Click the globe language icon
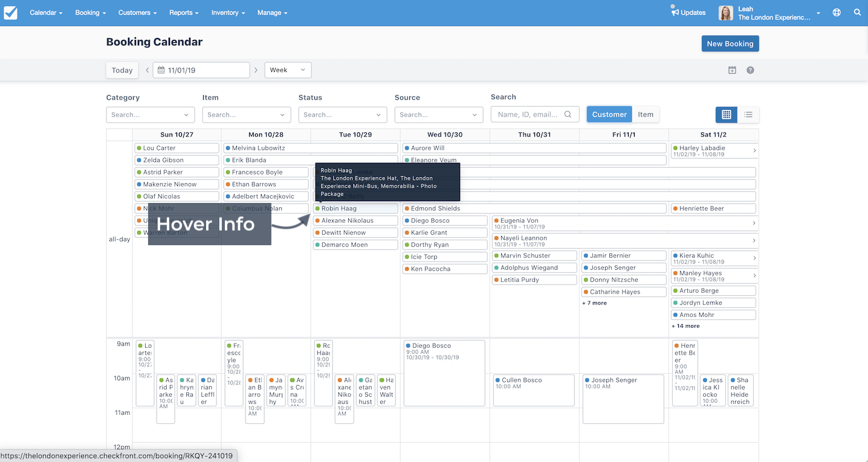Screen dimensions: 868x462 coord(837,12)
